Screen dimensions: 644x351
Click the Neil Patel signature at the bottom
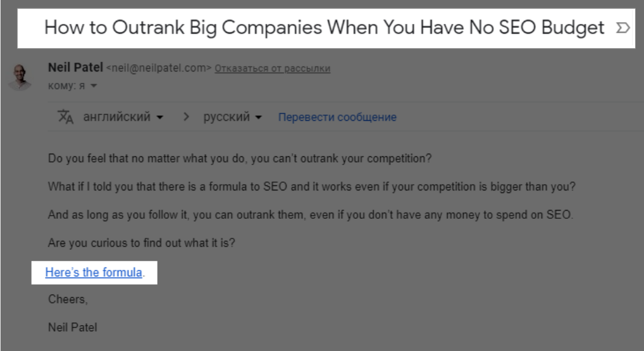tap(73, 328)
